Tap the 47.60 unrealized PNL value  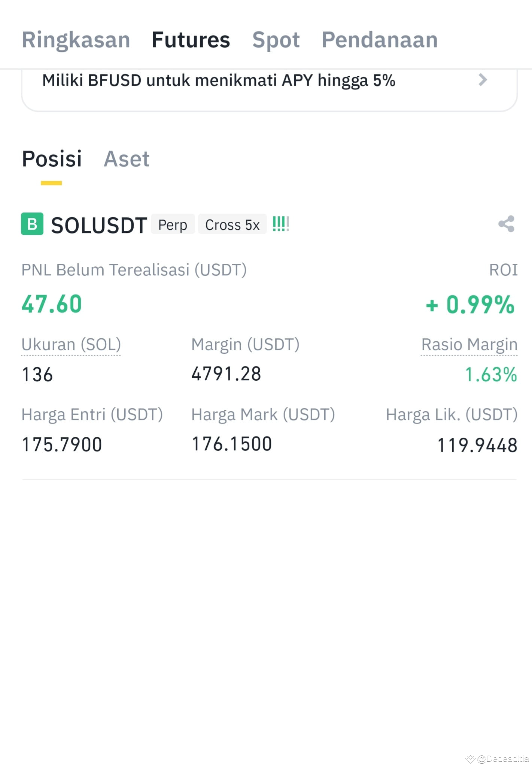pyautogui.click(x=52, y=304)
